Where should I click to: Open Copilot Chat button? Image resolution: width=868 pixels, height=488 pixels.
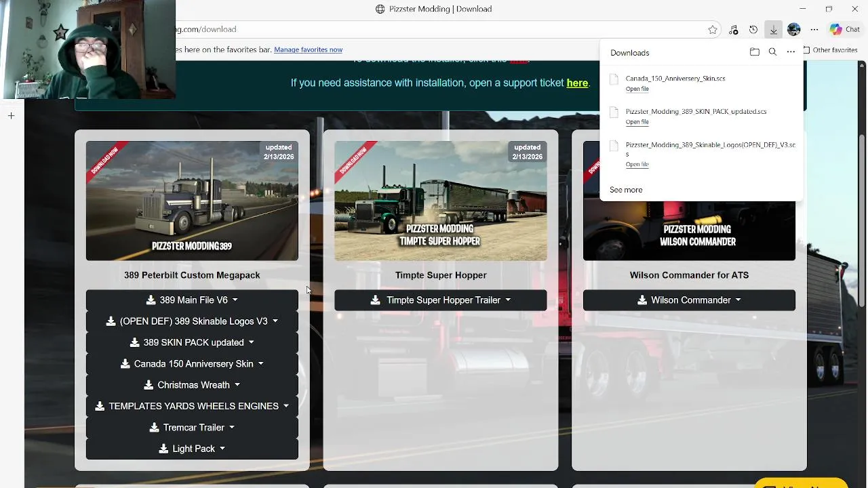click(x=845, y=30)
